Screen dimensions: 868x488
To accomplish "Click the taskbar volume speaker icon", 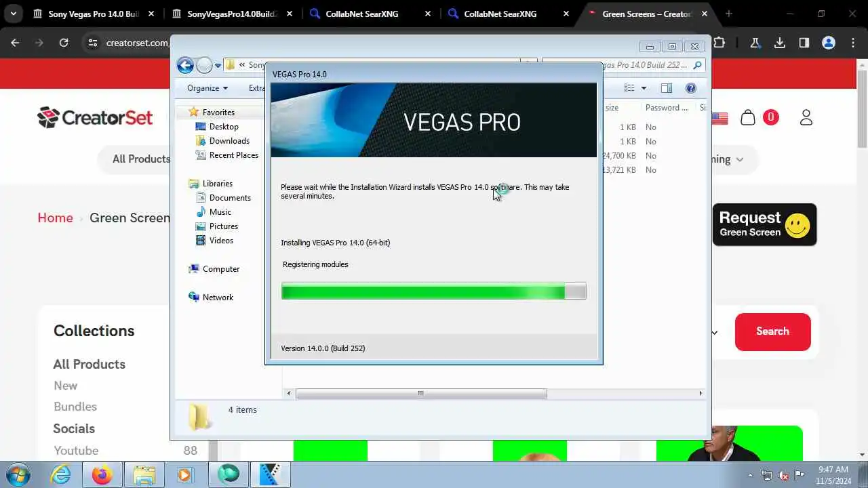I will point(783,475).
